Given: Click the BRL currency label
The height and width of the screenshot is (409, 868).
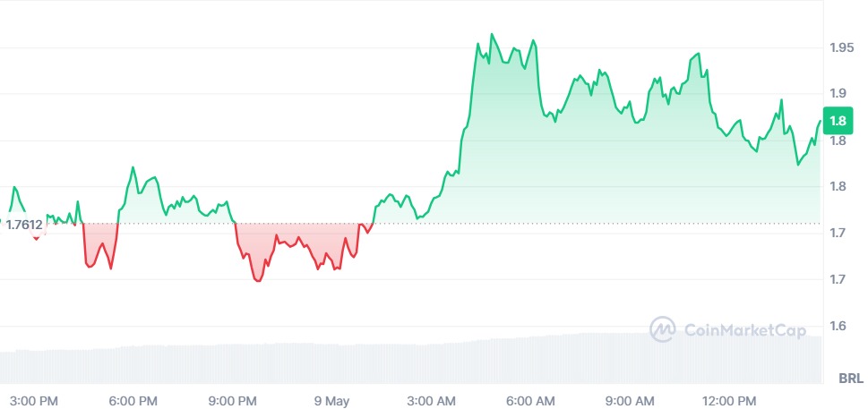Looking at the screenshot, I should (850, 379).
